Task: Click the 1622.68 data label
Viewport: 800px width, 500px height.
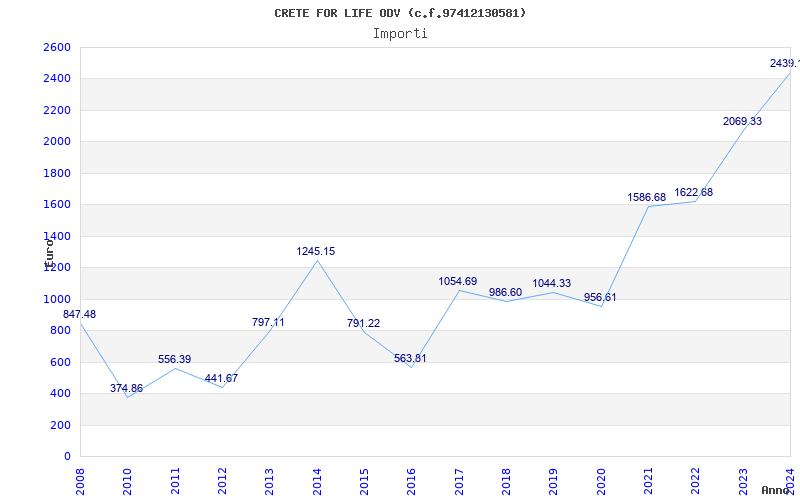Action: point(693,192)
